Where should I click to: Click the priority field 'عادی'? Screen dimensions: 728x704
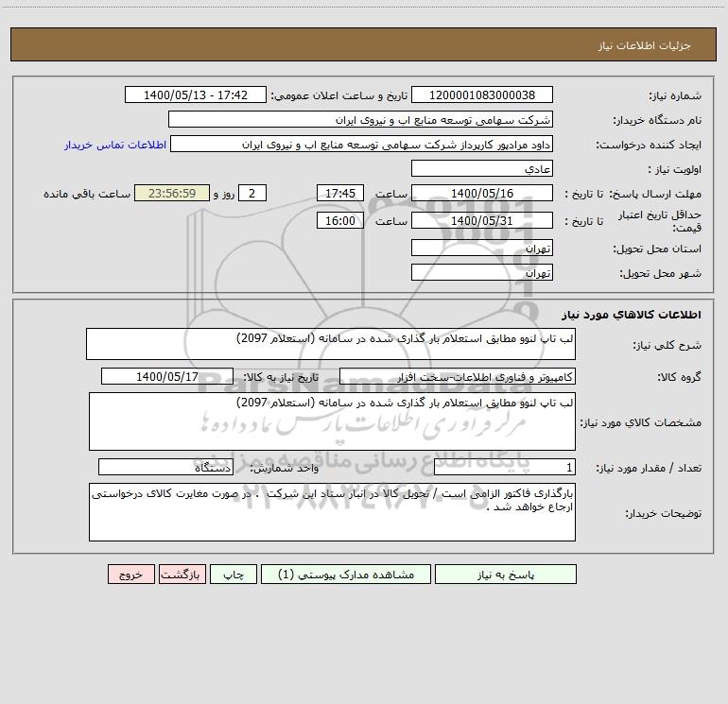(x=482, y=168)
